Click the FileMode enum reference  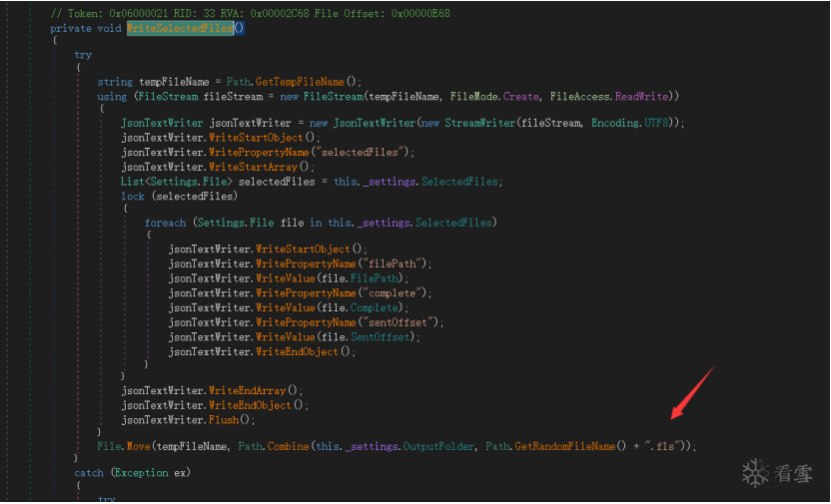point(473,97)
